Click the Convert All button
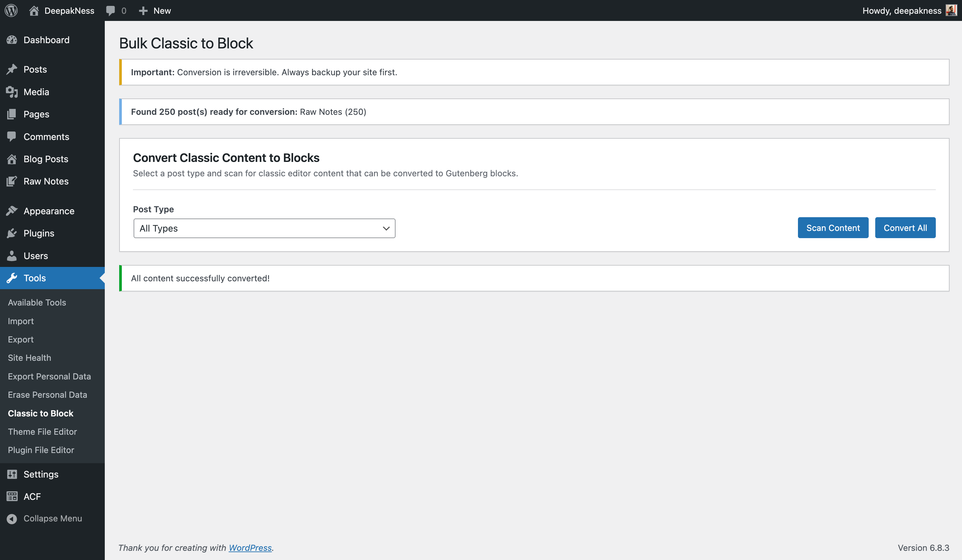 coord(905,228)
